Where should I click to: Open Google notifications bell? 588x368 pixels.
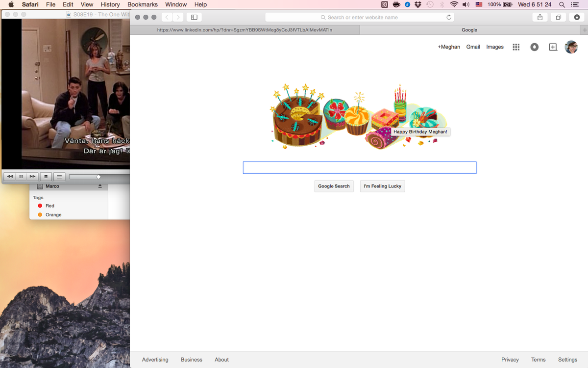click(535, 47)
